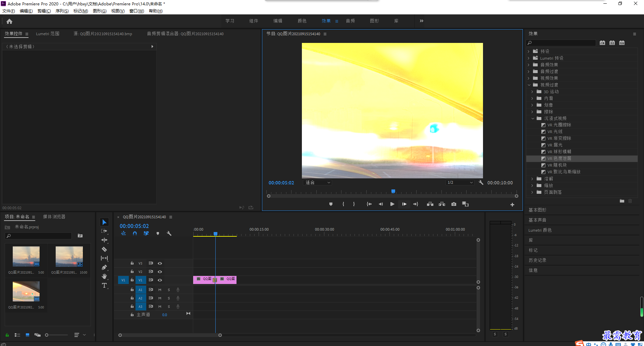Select the Razor tool
Screen dimensions: 644x346
[104, 249]
